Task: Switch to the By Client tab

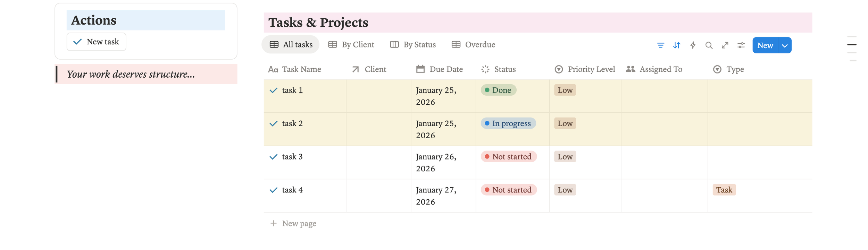Action: click(x=351, y=45)
